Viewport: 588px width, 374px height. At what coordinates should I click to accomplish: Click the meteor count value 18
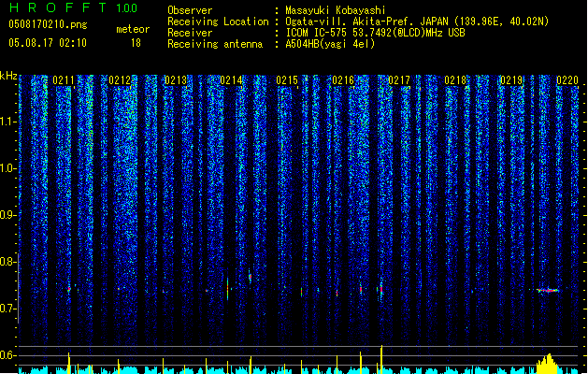click(136, 43)
